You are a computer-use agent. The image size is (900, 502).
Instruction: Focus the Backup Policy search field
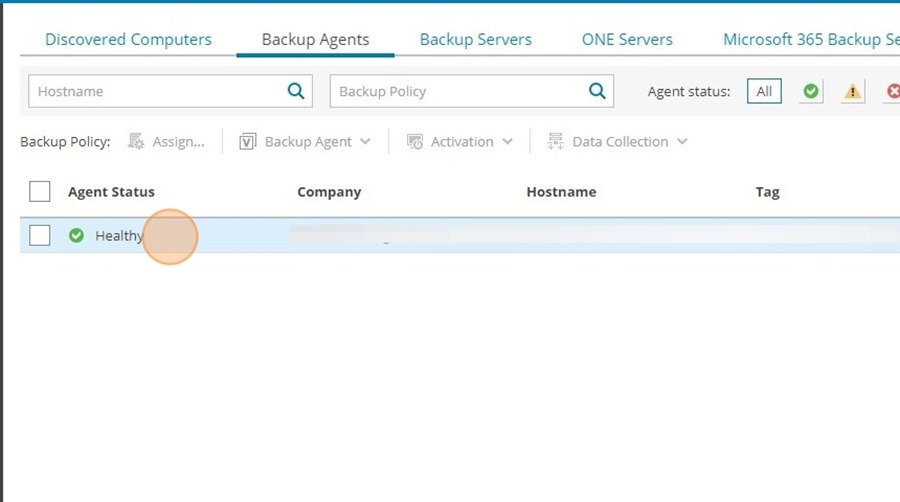[472, 91]
